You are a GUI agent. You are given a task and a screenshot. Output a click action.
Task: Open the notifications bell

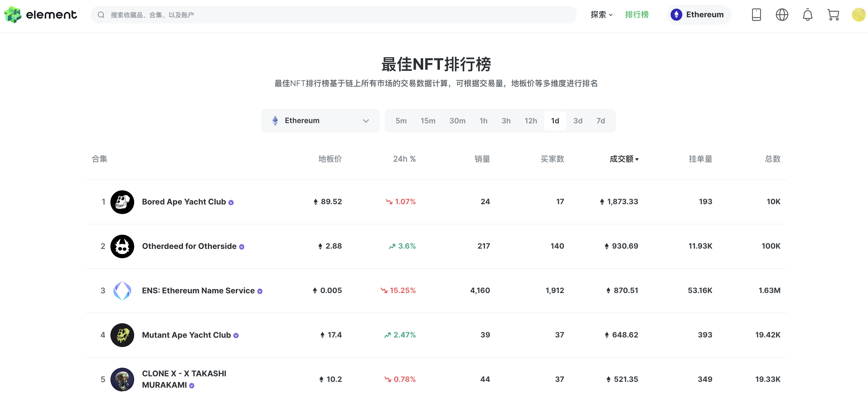807,14
